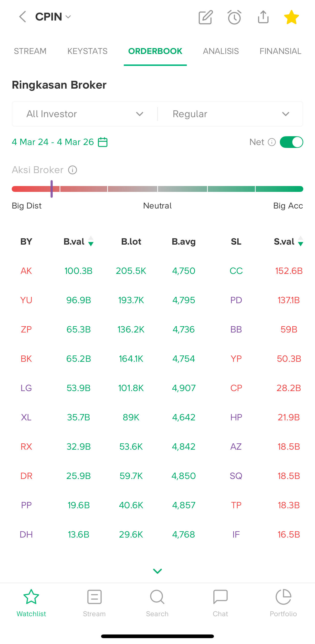Switch to the ANALISIS tab
This screenshot has height=644, width=315.
pos(221,51)
